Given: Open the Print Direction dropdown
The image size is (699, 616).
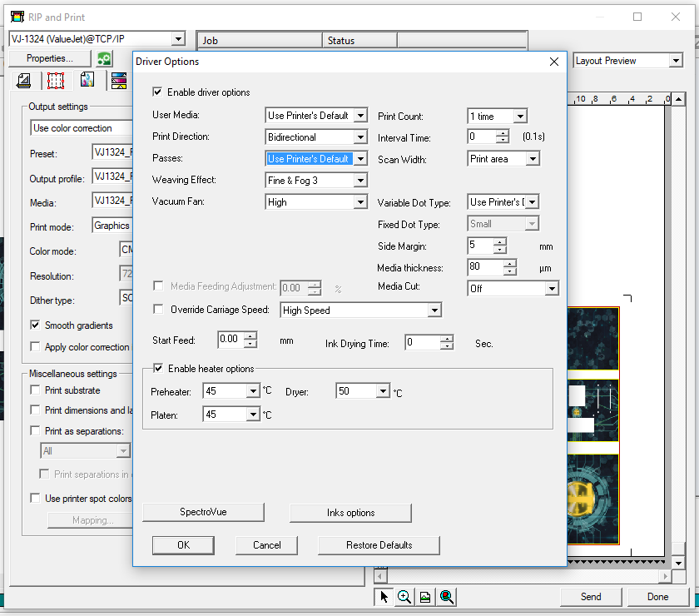Looking at the screenshot, I should point(360,137).
